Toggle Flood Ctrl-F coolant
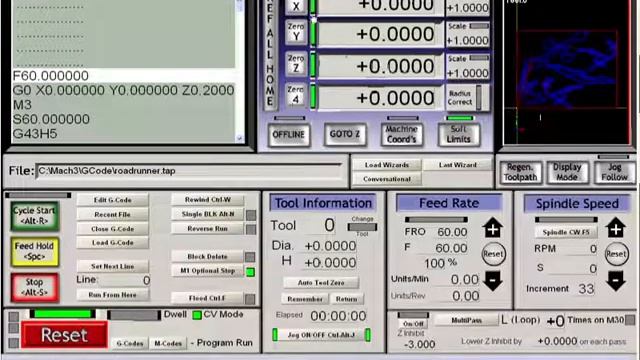 tap(208, 298)
